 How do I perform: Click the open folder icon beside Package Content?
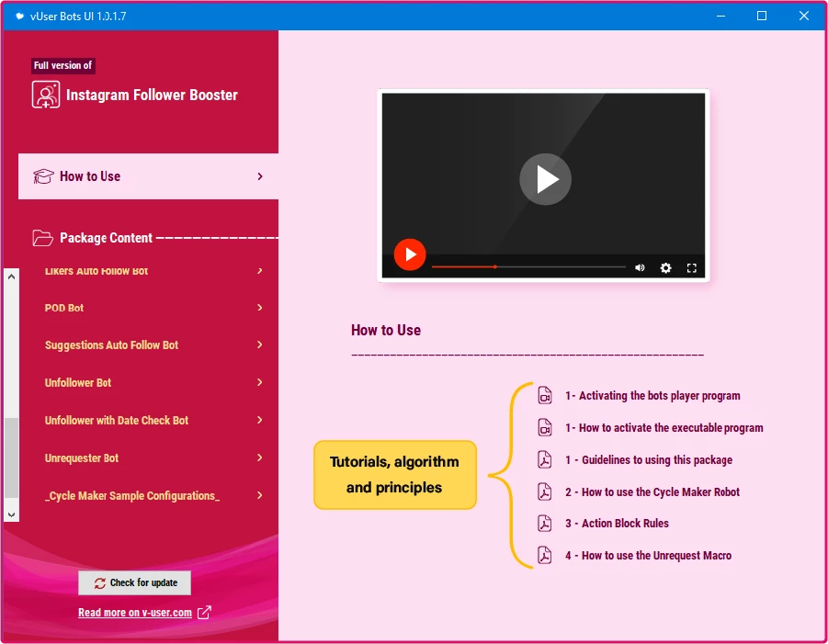point(42,238)
